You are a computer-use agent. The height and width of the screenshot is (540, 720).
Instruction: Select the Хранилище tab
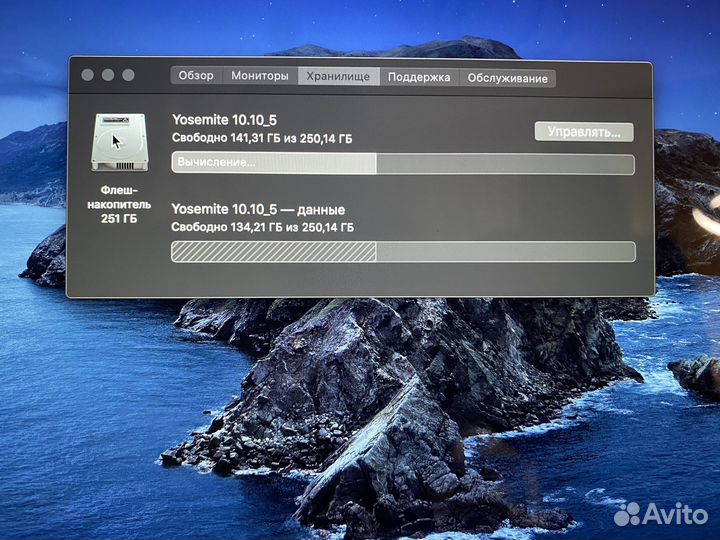(338, 76)
